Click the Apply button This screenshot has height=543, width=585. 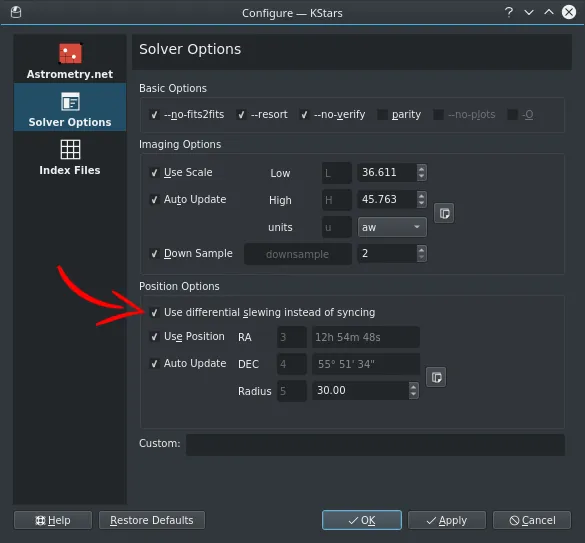click(447, 520)
